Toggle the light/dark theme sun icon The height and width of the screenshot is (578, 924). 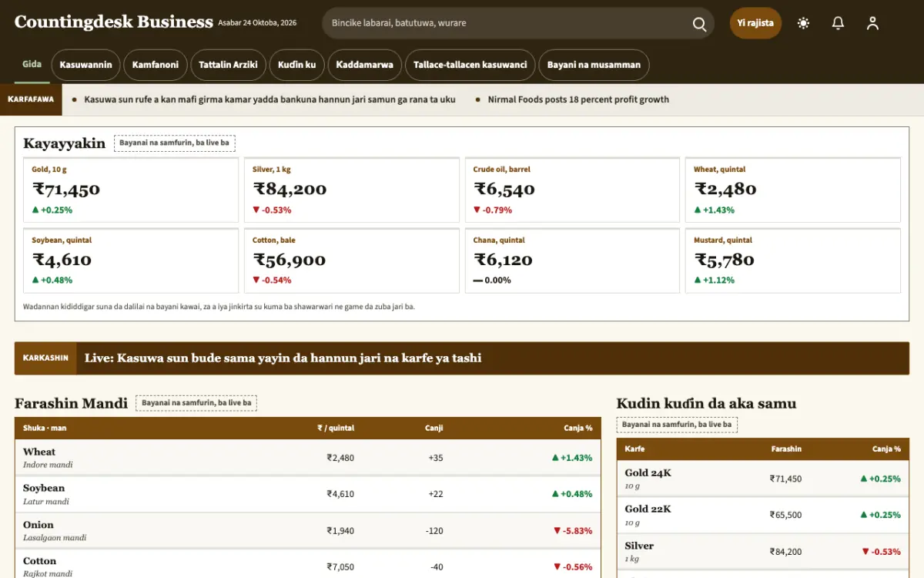(x=804, y=23)
